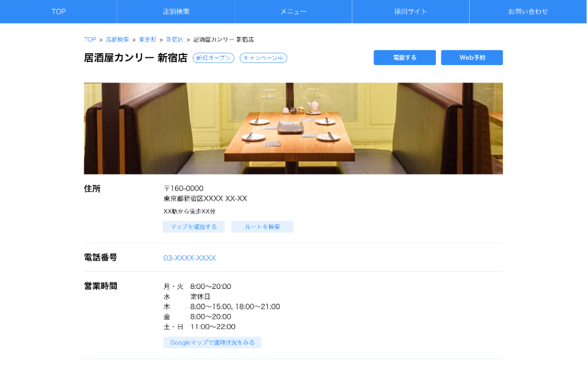Viewport: 588px width, 368px height.
Task: Select the メニュー navigation item
Action: 293,12
